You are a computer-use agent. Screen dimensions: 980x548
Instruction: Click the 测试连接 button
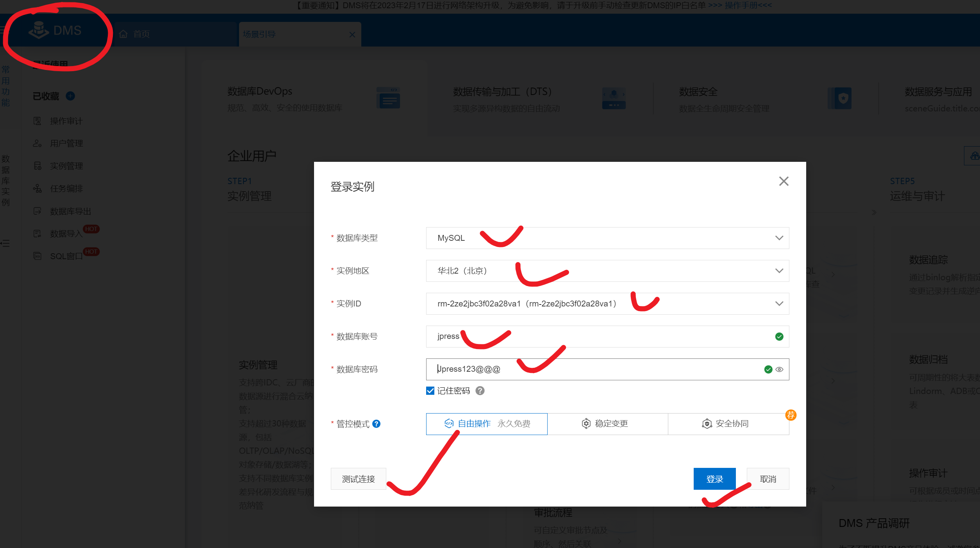[x=358, y=479]
